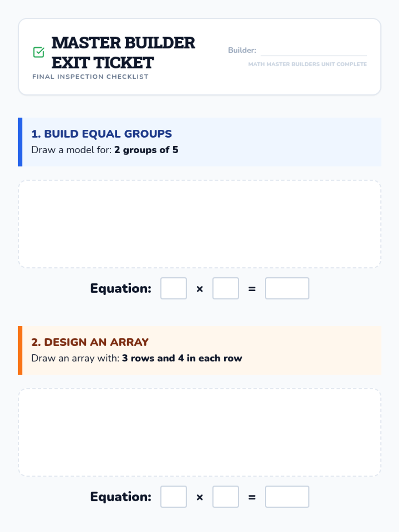Click the equals sign in equation 2

click(x=252, y=497)
